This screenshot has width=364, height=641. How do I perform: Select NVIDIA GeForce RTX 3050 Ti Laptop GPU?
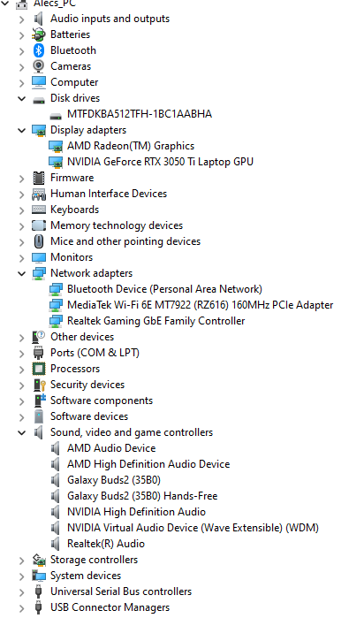point(160,162)
